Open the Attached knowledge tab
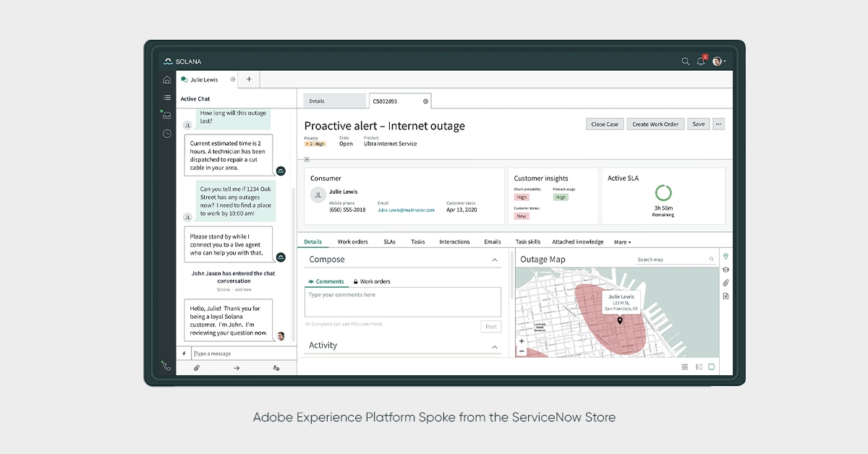 click(578, 241)
